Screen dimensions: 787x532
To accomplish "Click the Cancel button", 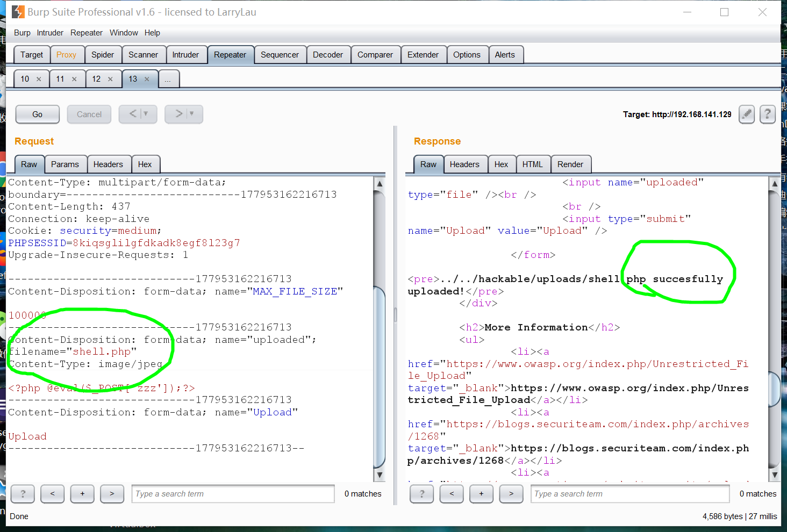I will coord(89,114).
